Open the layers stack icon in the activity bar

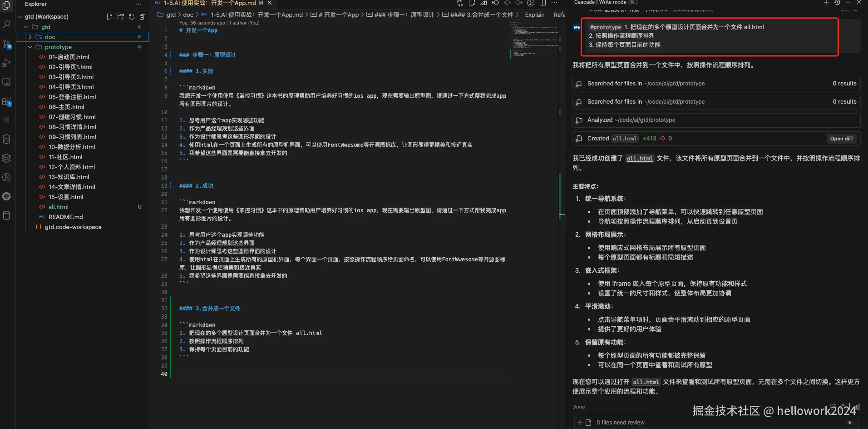(x=6, y=158)
